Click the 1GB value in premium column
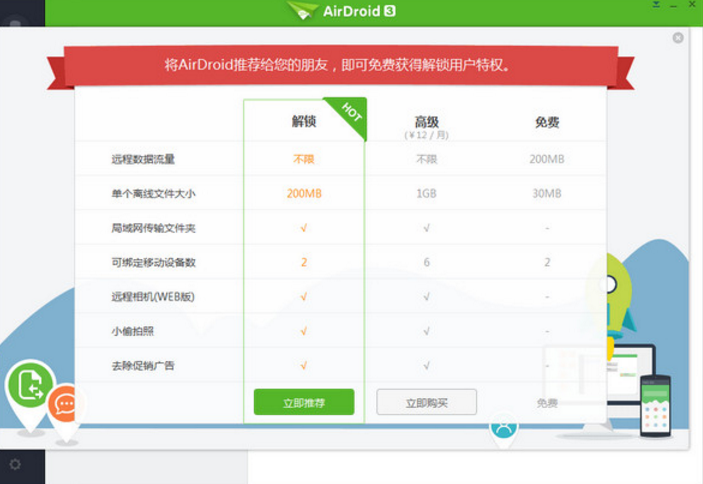Screen dimensions: 703x484 (426, 194)
